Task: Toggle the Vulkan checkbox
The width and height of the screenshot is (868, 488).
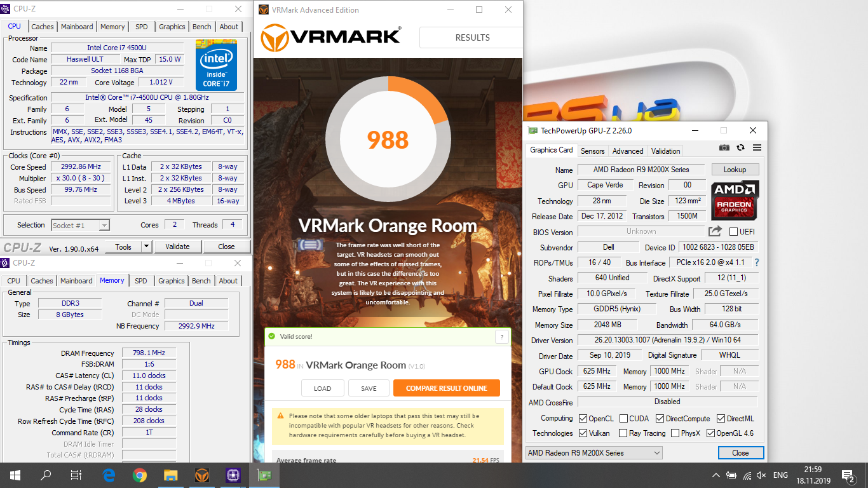Action: point(583,433)
